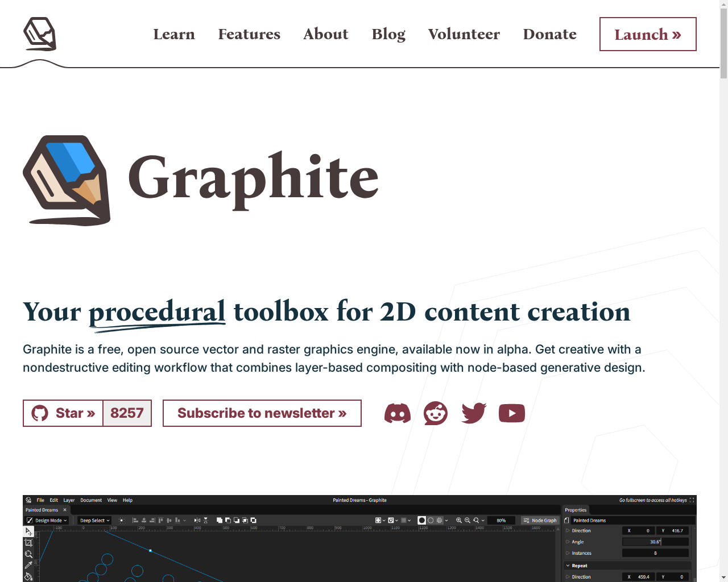Click the flip horizontal icon
Image resolution: width=728 pixels, height=582 pixels.
[x=197, y=520]
